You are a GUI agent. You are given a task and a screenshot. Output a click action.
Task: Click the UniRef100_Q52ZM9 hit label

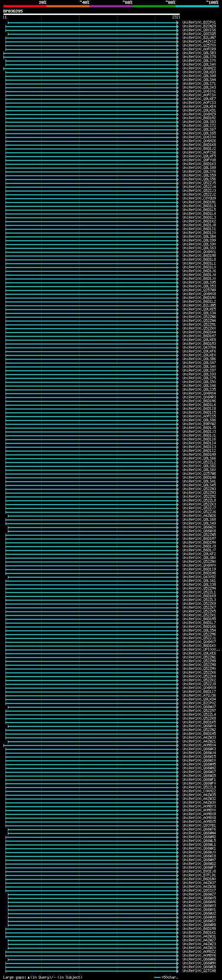pyautogui.click(x=199, y=661)
